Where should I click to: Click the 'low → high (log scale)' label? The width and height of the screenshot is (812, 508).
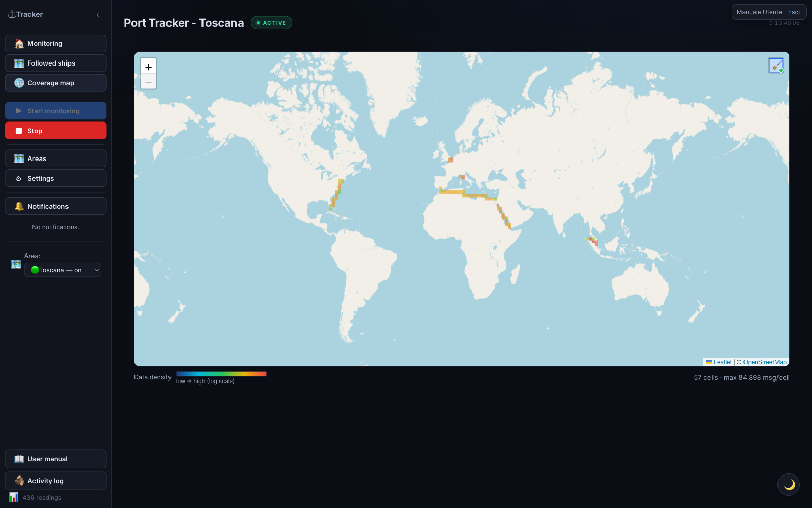(206, 382)
